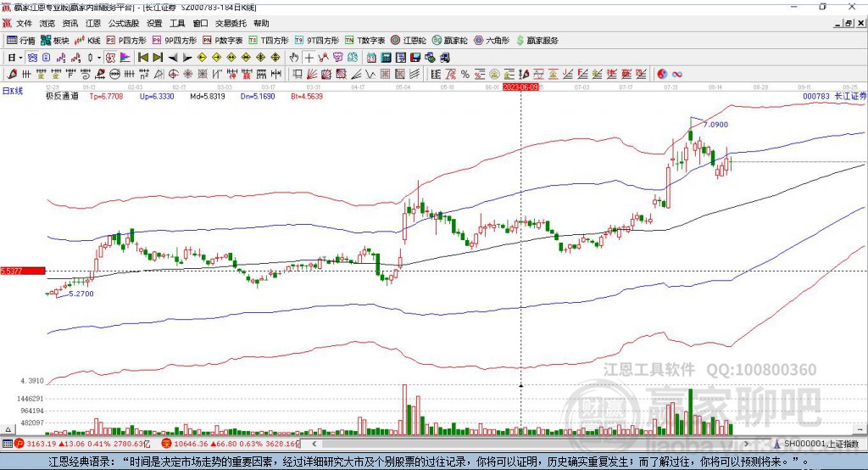Screen dimensions: 868x470
Task: Click the 000783 长江证券 stock label
Action: click(x=834, y=96)
